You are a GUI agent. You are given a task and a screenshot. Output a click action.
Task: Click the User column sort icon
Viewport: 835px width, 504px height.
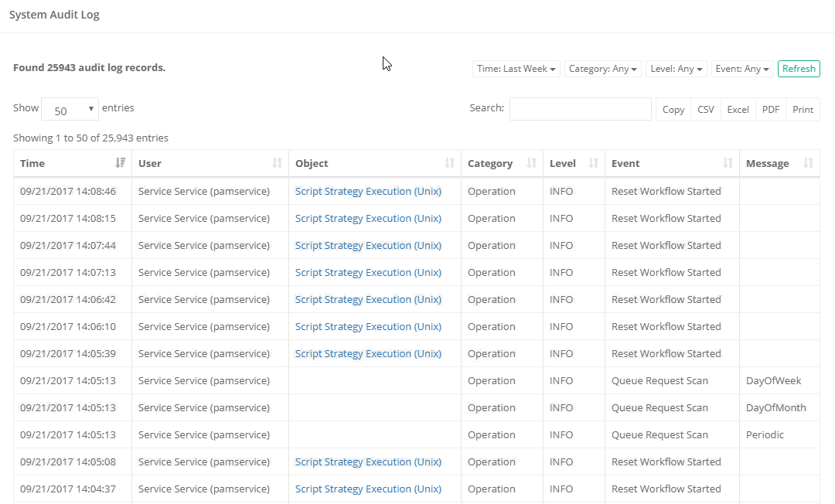(x=278, y=163)
